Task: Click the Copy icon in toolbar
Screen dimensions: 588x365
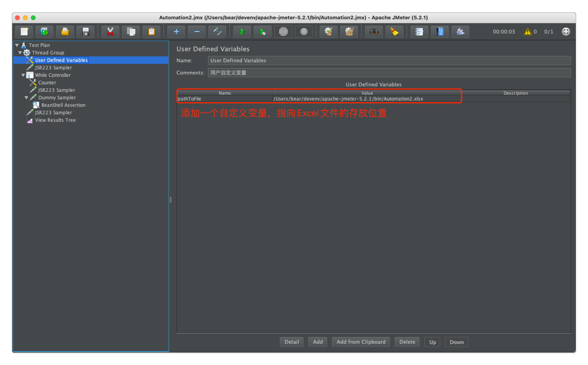Action: pos(131,32)
